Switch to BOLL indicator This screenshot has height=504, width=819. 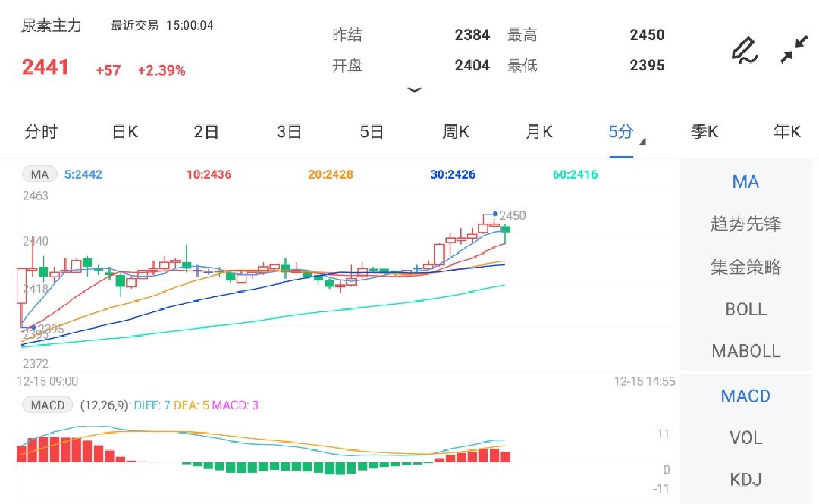tap(745, 309)
